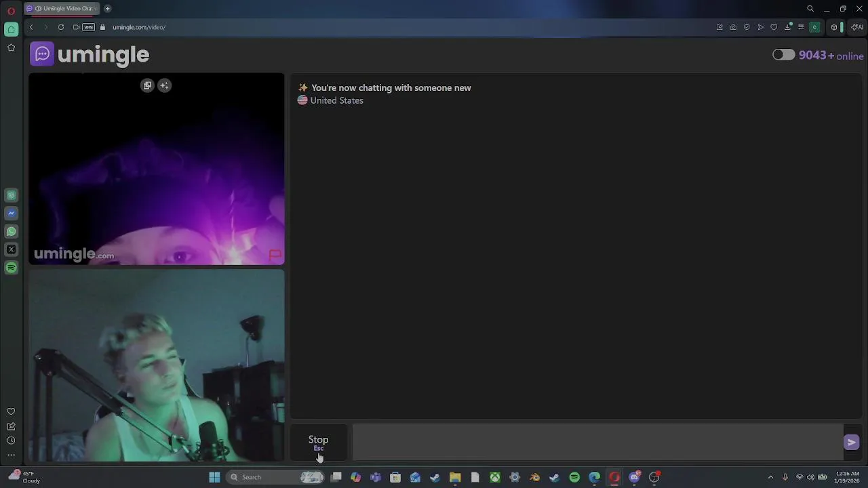Click the Windows taskbar Search box
Image resolution: width=868 pixels, height=488 pixels.
pyautogui.click(x=275, y=477)
